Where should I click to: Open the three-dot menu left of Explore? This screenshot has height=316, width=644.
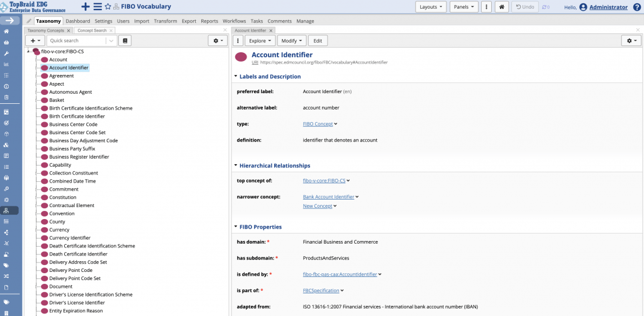[x=238, y=41]
